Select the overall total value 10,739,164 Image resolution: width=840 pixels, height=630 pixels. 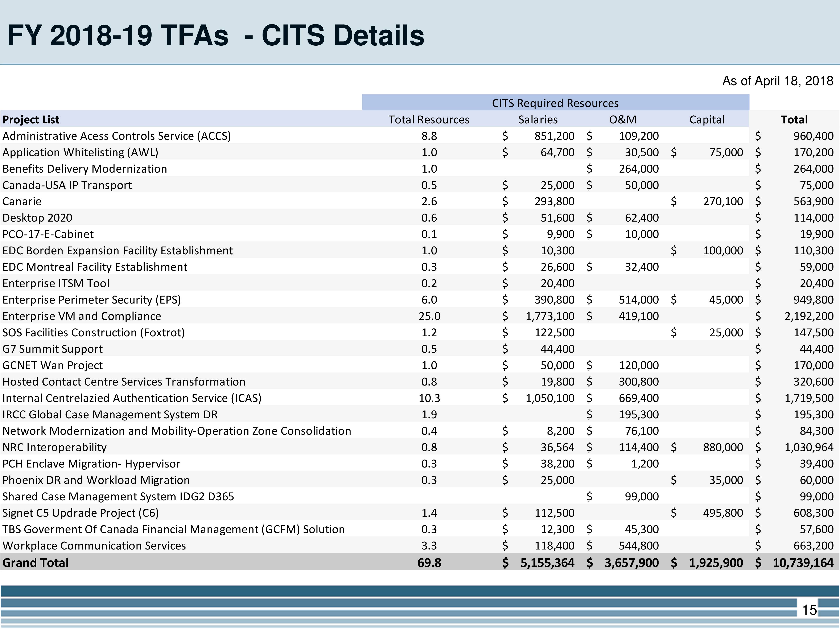coord(803,562)
